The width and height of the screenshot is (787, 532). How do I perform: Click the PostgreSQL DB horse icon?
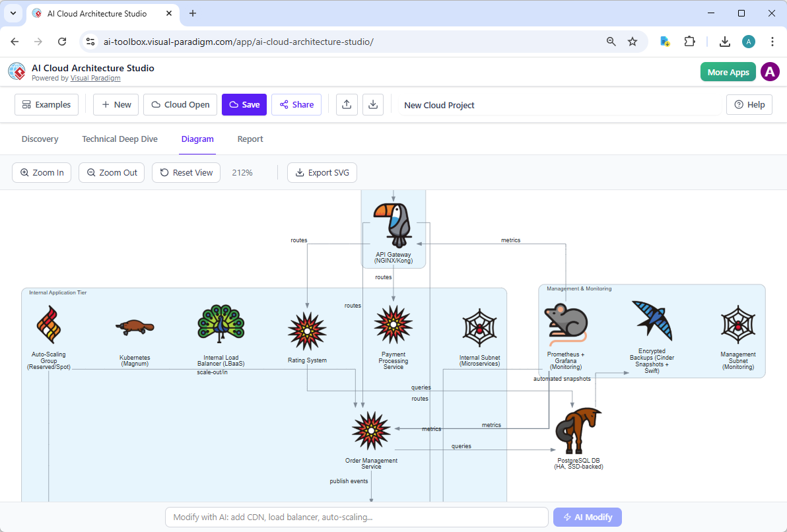tap(578, 429)
